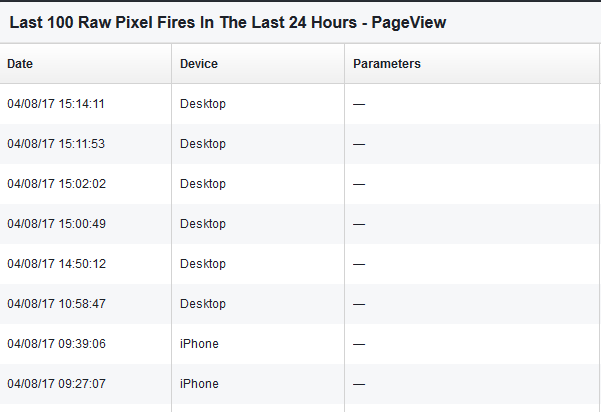
Task: Click iPhone device in 09:39:06 row
Action: click(x=199, y=344)
